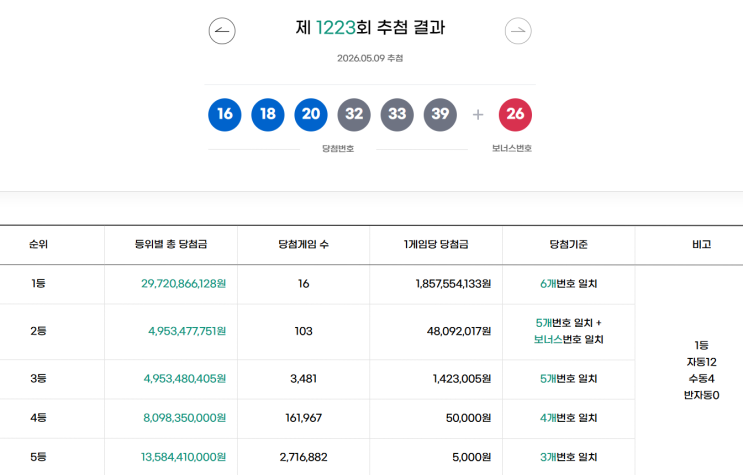
Task: Go to previous draw with left arrow
Action: coord(222,31)
